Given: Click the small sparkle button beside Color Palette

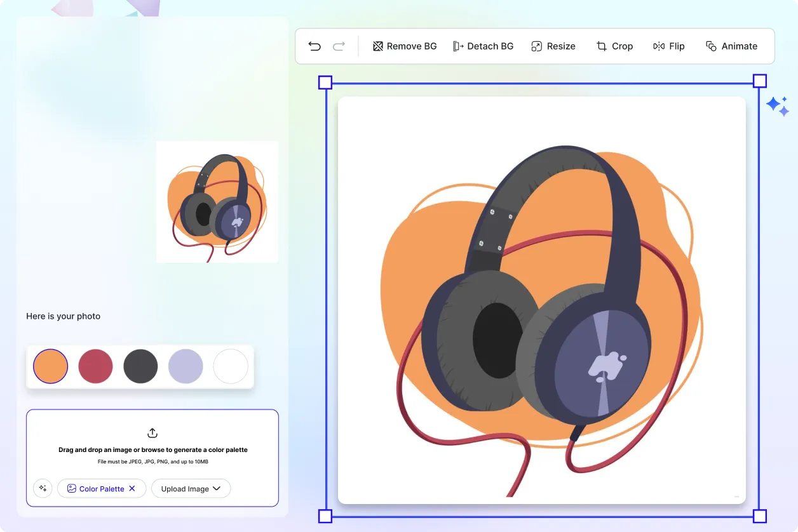Looking at the screenshot, I should (43, 488).
